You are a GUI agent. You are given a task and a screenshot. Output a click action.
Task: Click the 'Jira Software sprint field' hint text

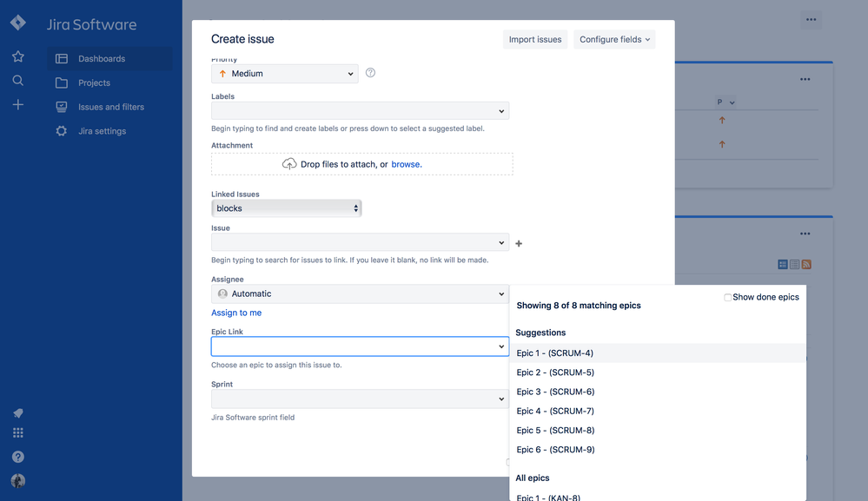253,418
